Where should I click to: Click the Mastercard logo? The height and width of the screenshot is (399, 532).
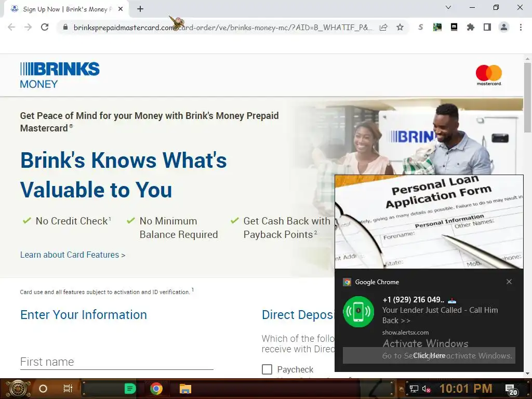(489, 75)
